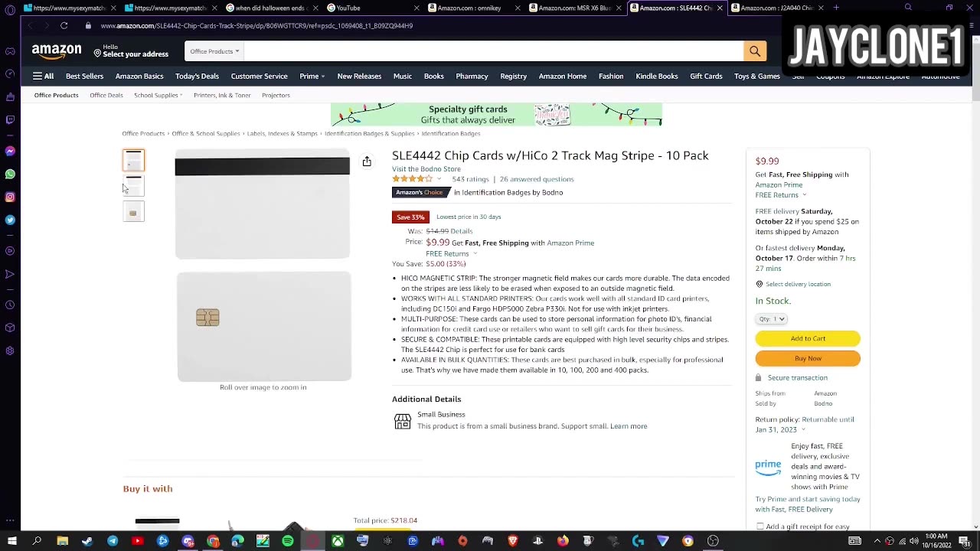Open GX Control speedometer sidebar icon
980x551 pixels.
pyautogui.click(x=10, y=74)
